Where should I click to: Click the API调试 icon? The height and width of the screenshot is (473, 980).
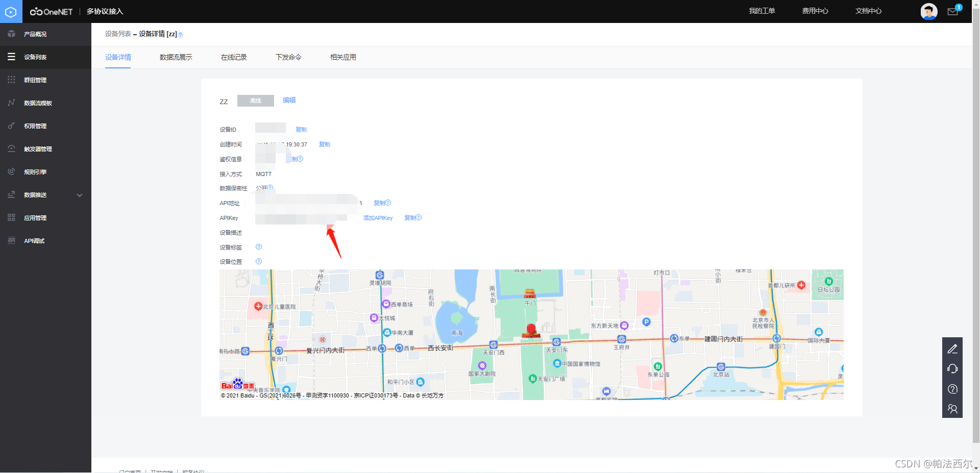tap(11, 240)
